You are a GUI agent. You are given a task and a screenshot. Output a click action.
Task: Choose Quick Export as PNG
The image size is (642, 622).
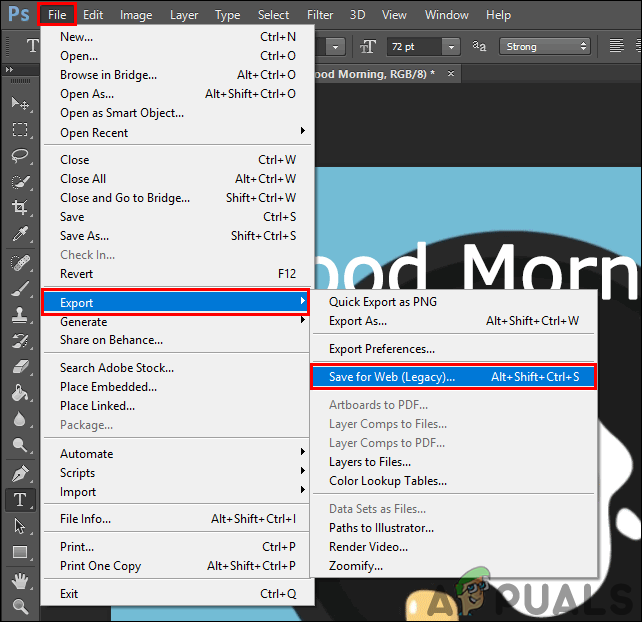[x=454, y=302]
